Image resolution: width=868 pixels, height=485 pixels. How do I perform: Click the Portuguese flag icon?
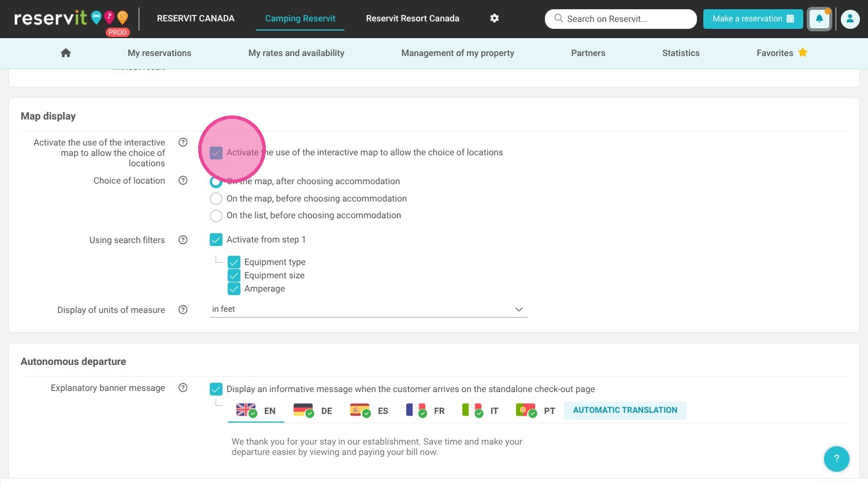(526, 410)
